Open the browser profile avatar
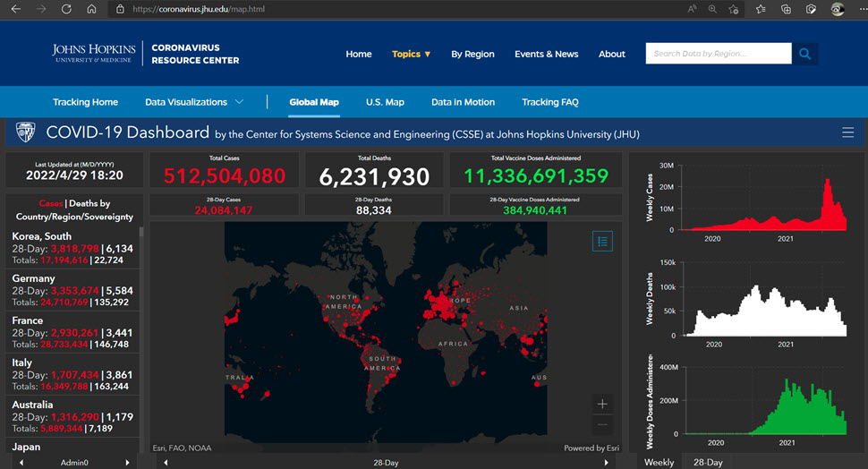The width and height of the screenshot is (868, 469). (x=838, y=9)
